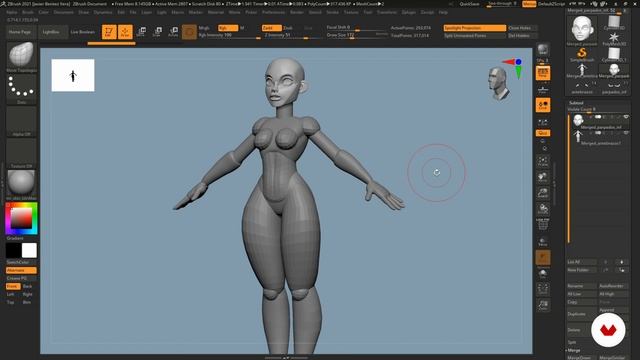Open the material sphere selection popup

click(21, 182)
